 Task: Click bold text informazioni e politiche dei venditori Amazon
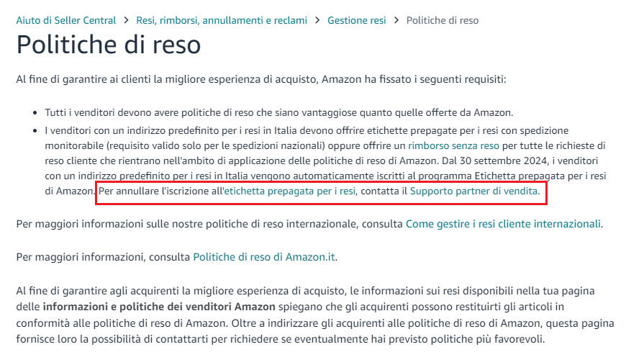[x=159, y=307]
